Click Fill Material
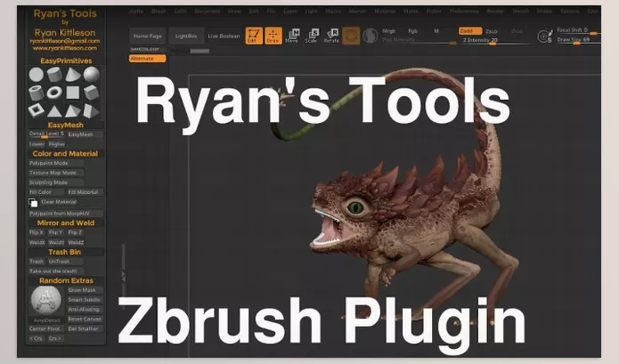 [x=85, y=192]
